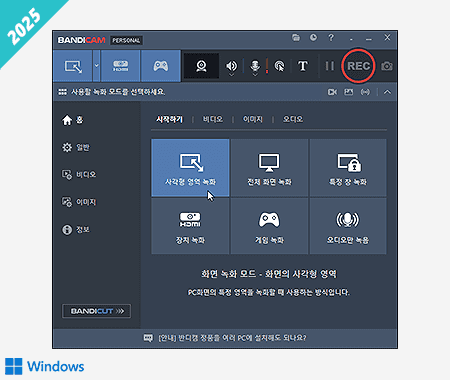Switch to 비디오 tab in content area
Image resolution: width=450 pixels, height=380 pixels.
tap(213, 119)
